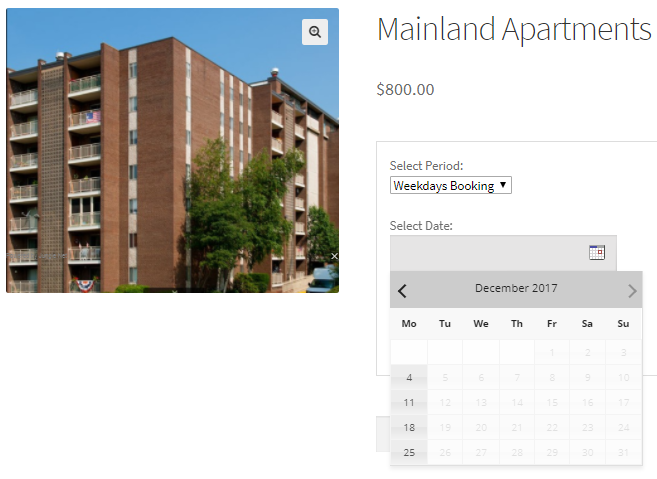Go to previous month arrow

point(403,291)
